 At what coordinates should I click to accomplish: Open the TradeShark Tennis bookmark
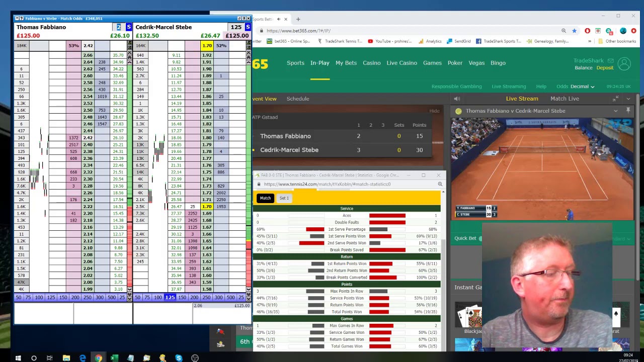pos(340,41)
